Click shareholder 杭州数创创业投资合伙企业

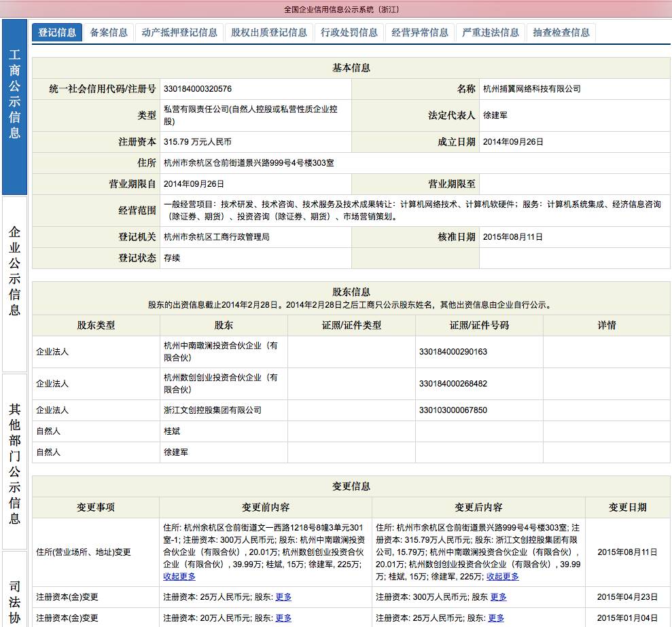coord(221,384)
